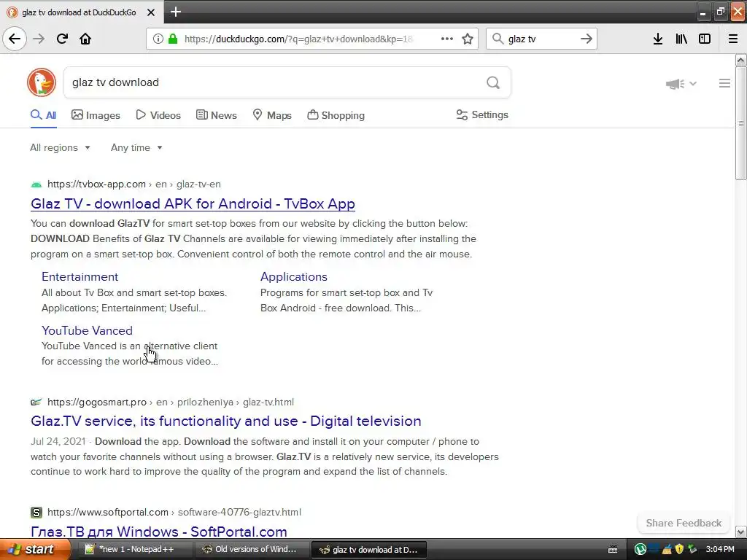Open the browser home page
Viewport: 747px width, 560px height.
pos(85,39)
